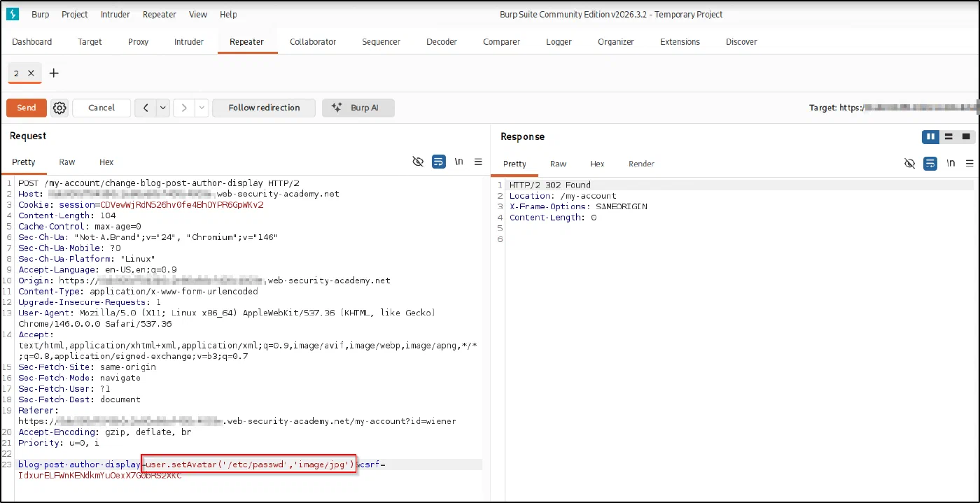This screenshot has height=503, width=980.
Task: Switch to the Comparer tab
Action: click(x=502, y=42)
